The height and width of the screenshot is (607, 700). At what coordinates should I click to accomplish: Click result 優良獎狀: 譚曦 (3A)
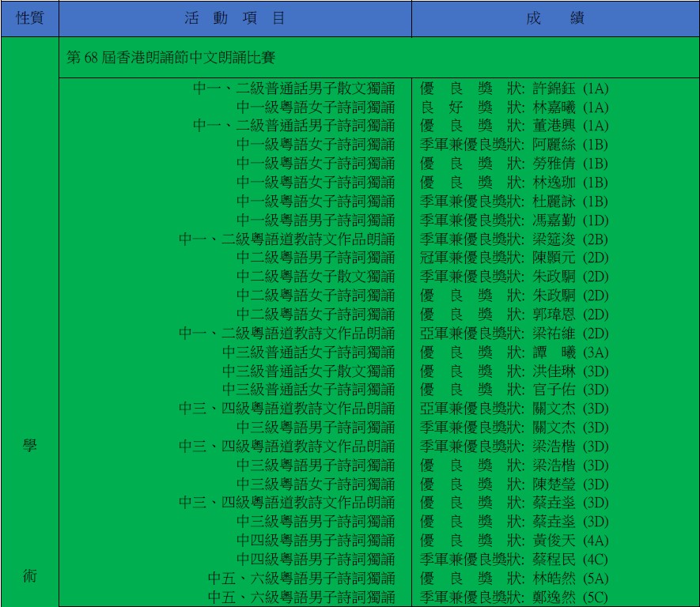tap(514, 352)
